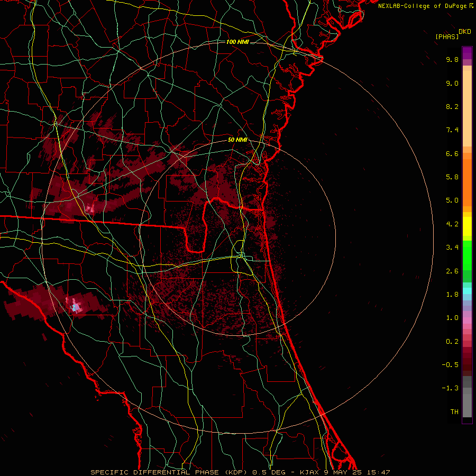Click the Specific Differential Phase caption at bottom
Screen dimensions: 476x476
(241, 472)
